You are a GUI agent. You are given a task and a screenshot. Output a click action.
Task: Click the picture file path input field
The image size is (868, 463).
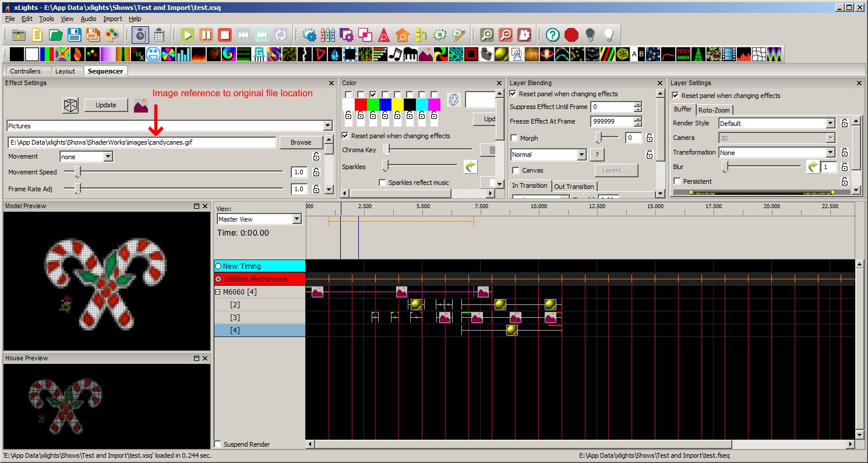pos(142,142)
